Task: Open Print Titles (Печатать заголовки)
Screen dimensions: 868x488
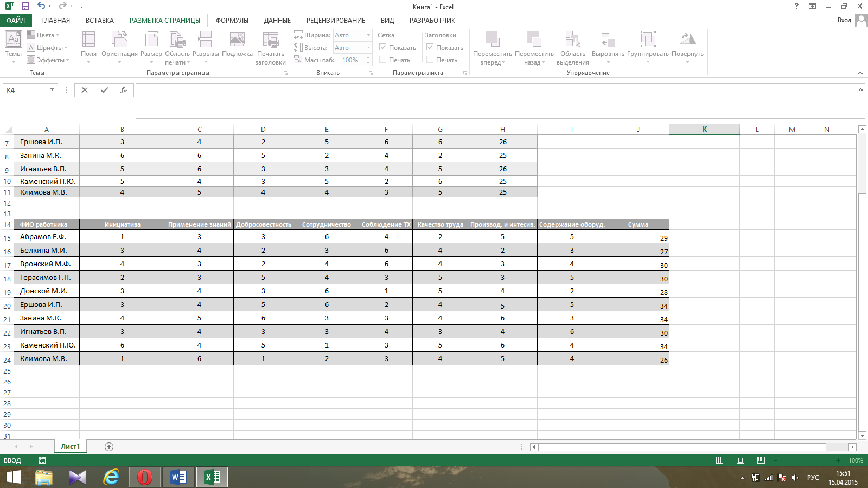Action: pos(270,47)
